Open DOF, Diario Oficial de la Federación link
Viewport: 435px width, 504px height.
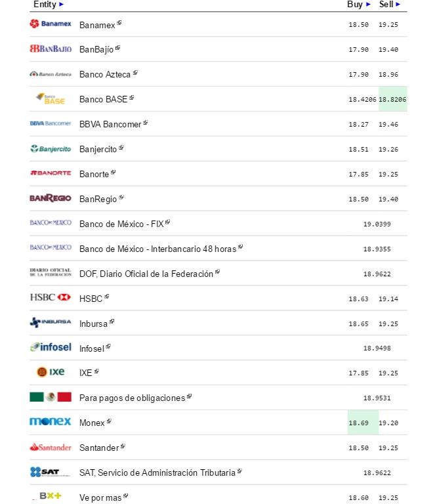click(x=146, y=274)
